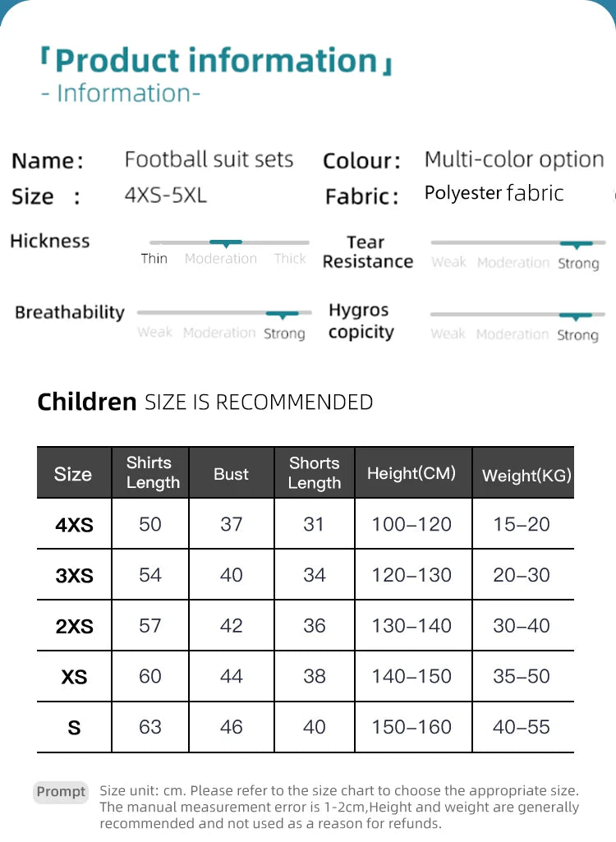This screenshot has height=842, width=616.
Task: Click the 'Product information' heading
Action: [x=216, y=61]
